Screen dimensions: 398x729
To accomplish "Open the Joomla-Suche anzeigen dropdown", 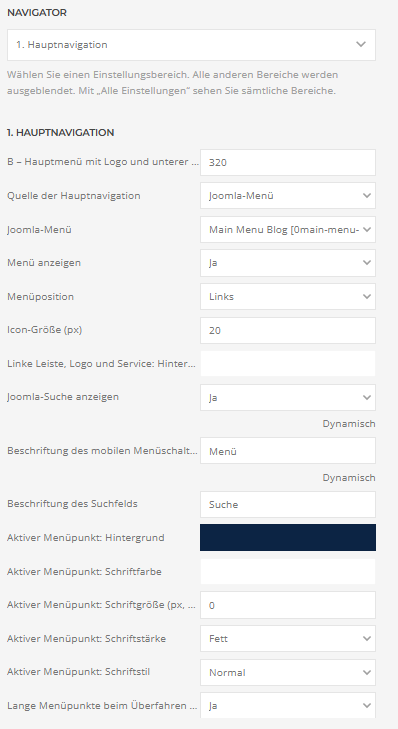I will [x=288, y=398].
